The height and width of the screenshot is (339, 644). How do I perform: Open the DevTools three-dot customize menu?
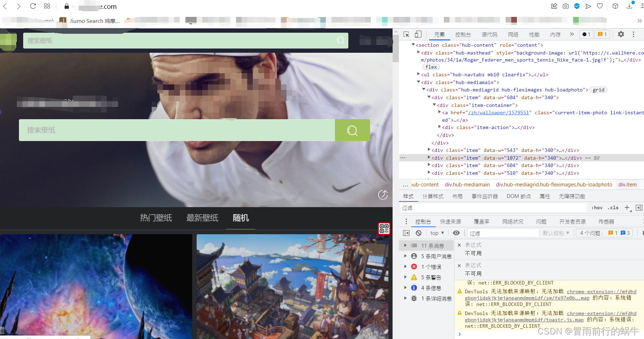point(633,34)
